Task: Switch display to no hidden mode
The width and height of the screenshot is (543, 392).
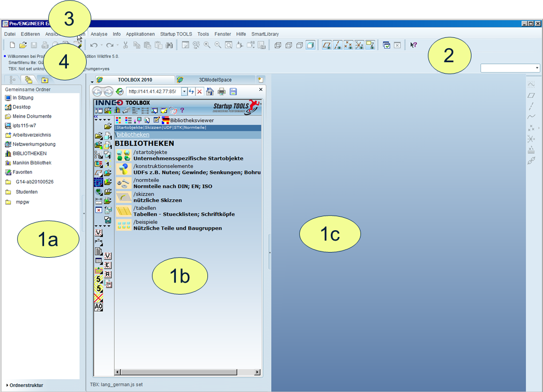Action: pyautogui.click(x=300, y=45)
